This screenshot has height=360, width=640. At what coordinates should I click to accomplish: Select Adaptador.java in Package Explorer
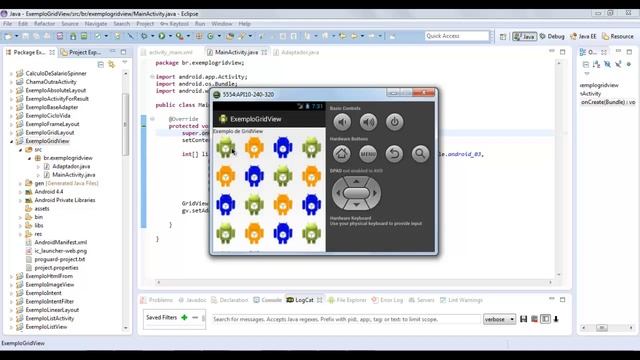click(x=71, y=167)
